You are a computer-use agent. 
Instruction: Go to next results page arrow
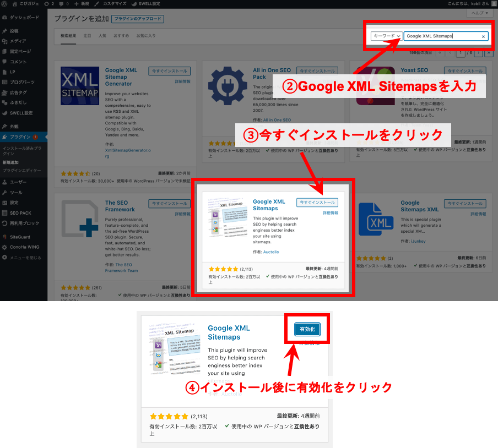[x=478, y=53]
